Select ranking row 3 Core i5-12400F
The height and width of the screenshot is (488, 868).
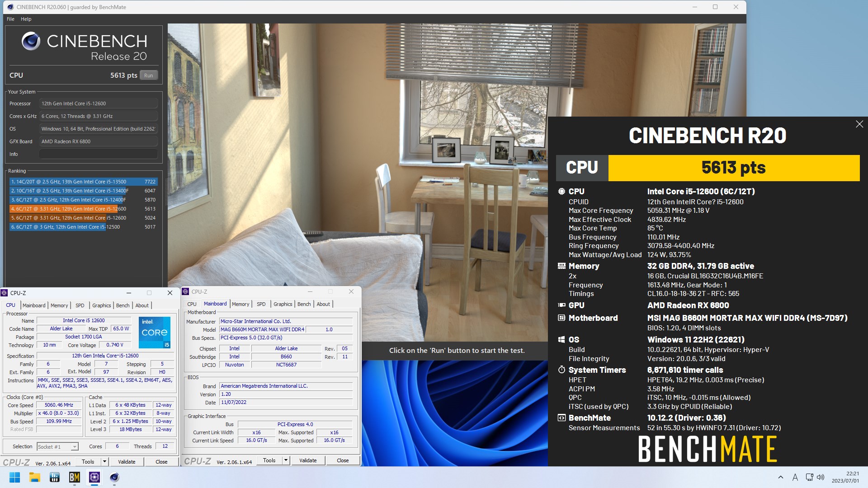coord(83,200)
